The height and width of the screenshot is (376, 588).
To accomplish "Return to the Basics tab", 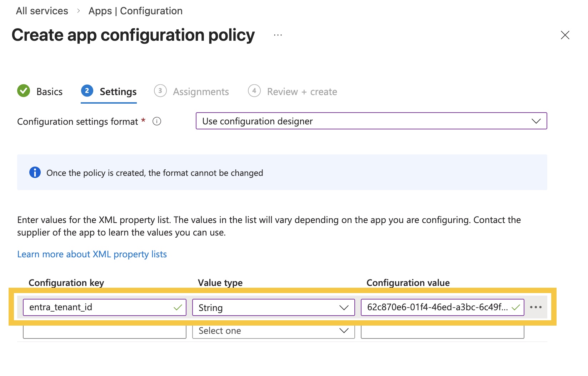I will point(49,92).
